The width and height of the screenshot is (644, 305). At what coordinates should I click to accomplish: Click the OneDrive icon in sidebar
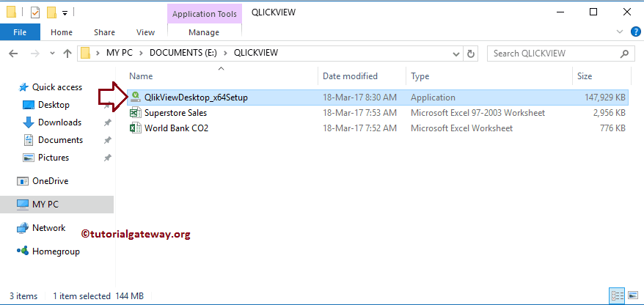22,181
